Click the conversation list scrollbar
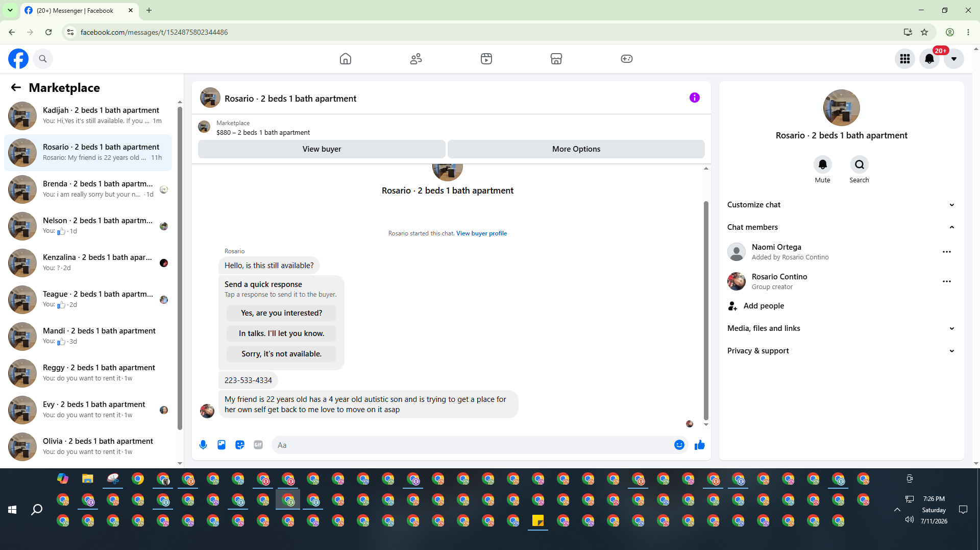The image size is (980, 550). tap(180, 268)
